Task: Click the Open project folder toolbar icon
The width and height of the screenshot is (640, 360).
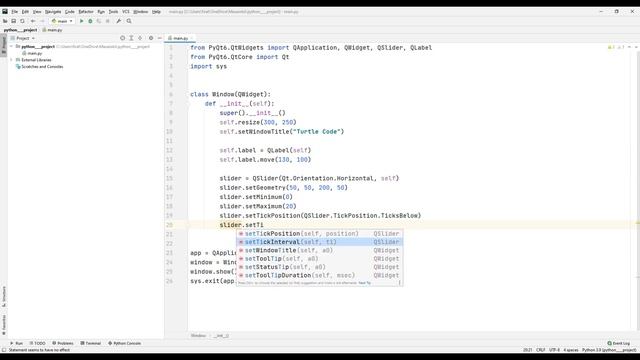Action: (x=5, y=21)
